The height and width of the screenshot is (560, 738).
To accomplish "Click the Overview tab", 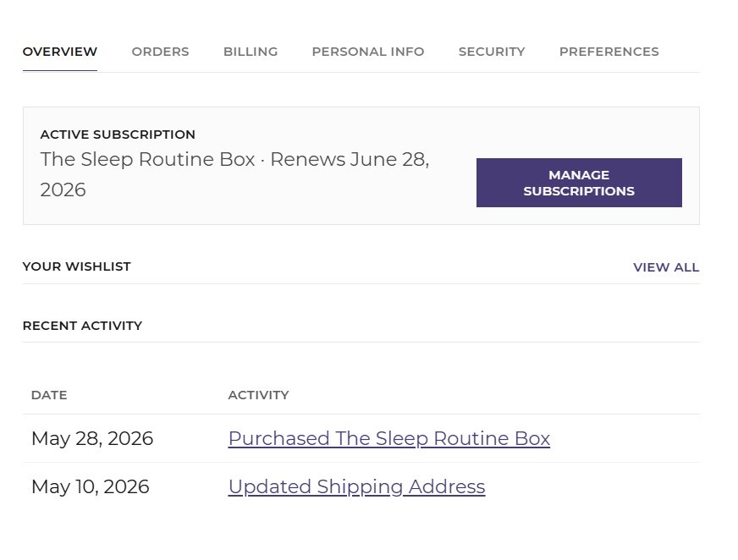I will (60, 52).
